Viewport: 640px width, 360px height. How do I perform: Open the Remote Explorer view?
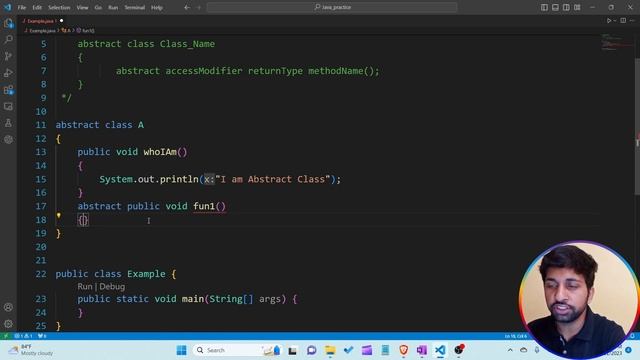[8, 107]
